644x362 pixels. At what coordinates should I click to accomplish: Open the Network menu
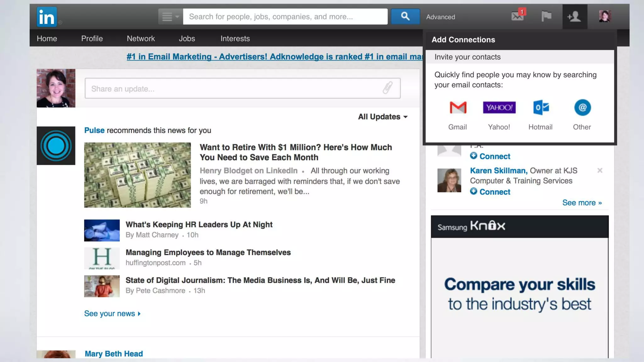pyautogui.click(x=141, y=38)
